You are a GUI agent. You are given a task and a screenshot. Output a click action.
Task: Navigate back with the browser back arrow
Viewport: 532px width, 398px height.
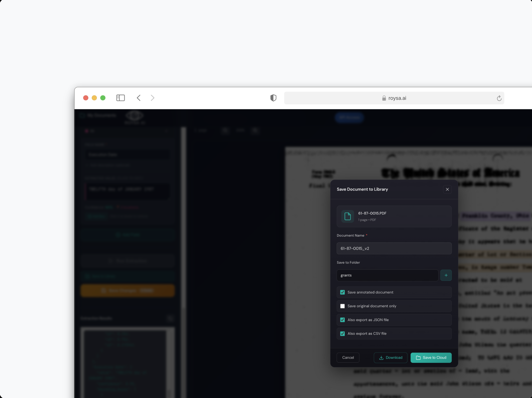[139, 98]
